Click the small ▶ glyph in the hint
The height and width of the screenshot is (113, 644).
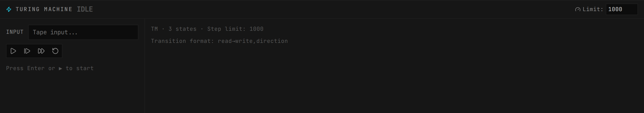coord(60,68)
